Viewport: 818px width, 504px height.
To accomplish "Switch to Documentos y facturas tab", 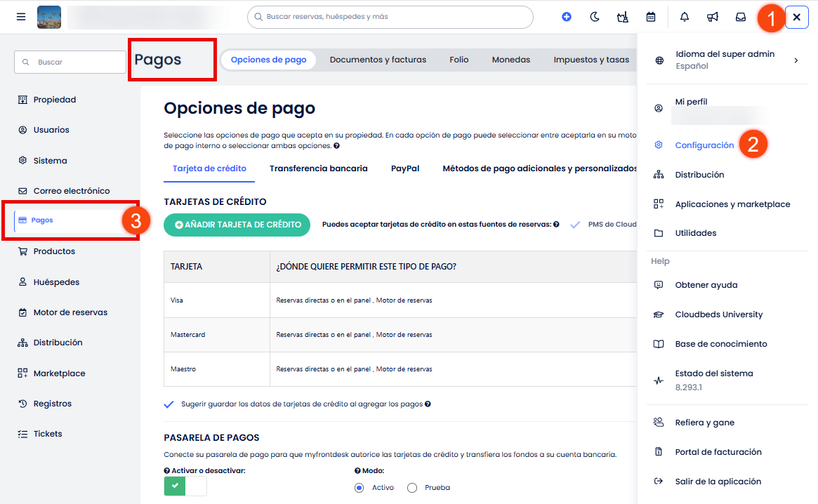I will point(378,60).
